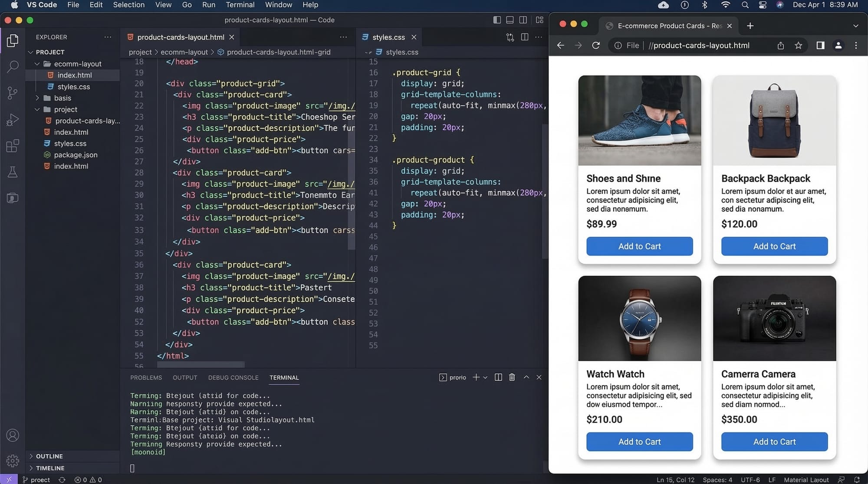Image resolution: width=868 pixels, height=484 pixels.
Task: Open the Terminal menu in menu bar
Action: coord(240,5)
